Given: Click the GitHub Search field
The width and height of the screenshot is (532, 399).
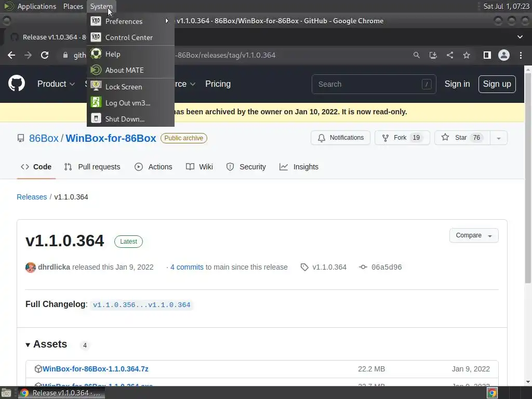Looking at the screenshot, I should click(x=374, y=84).
